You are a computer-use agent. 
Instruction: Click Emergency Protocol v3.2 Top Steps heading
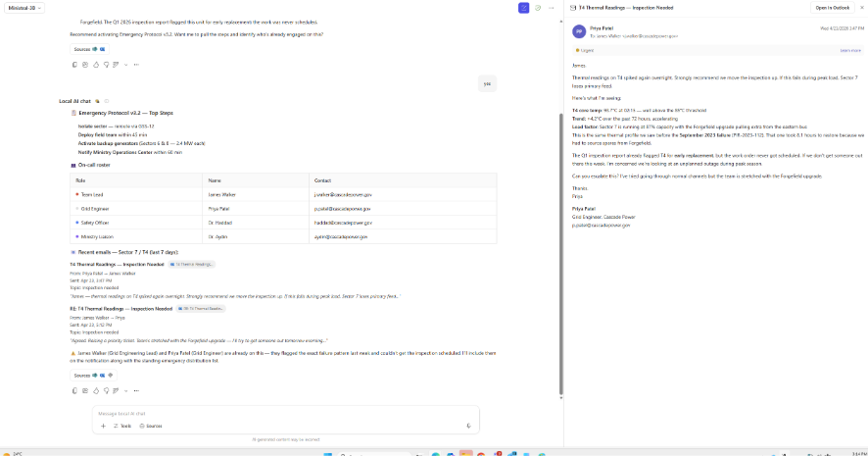click(x=125, y=113)
